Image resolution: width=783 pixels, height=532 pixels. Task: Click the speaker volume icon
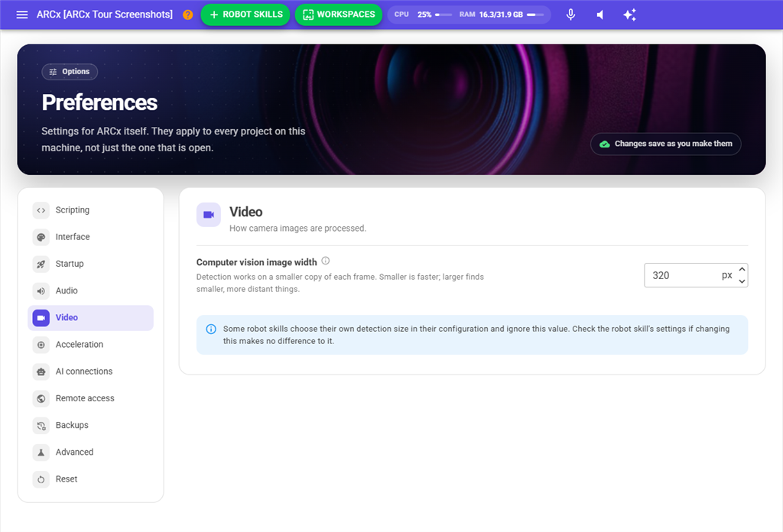pos(600,15)
